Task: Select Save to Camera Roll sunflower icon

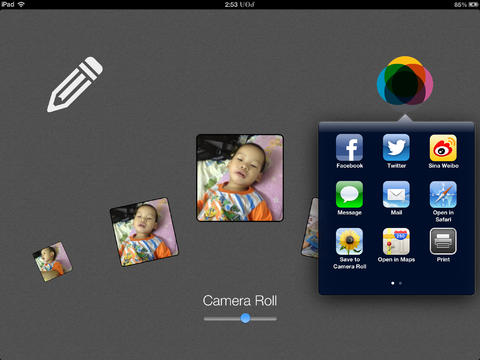Action: pyautogui.click(x=349, y=242)
